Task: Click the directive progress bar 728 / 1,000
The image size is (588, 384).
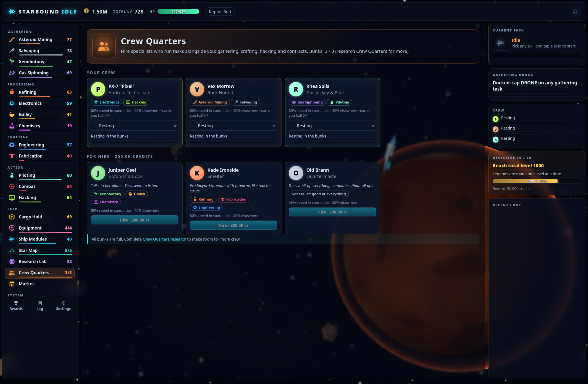Action: (x=537, y=181)
